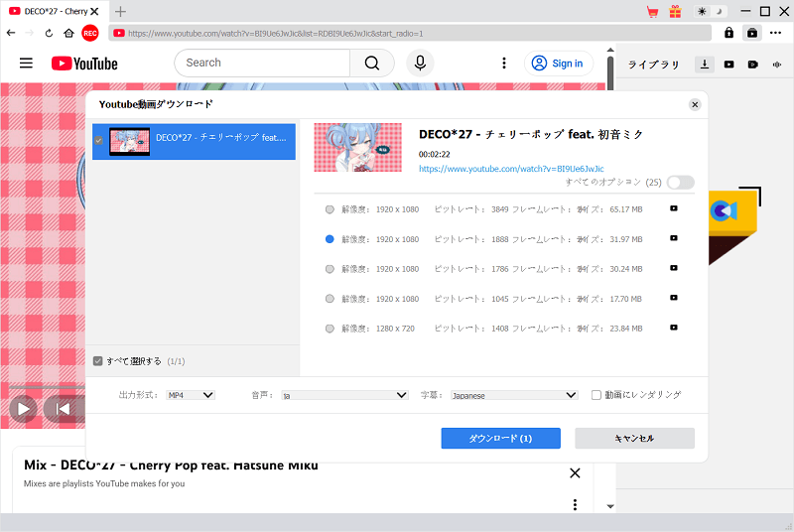Open the shopping bag icon near address bar
Image resolution: width=794 pixels, height=532 pixels.
pyautogui.click(x=752, y=33)
